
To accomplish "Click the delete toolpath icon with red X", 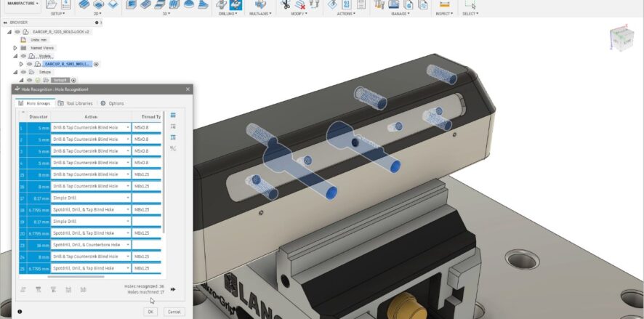I will [x=299, y=4].
